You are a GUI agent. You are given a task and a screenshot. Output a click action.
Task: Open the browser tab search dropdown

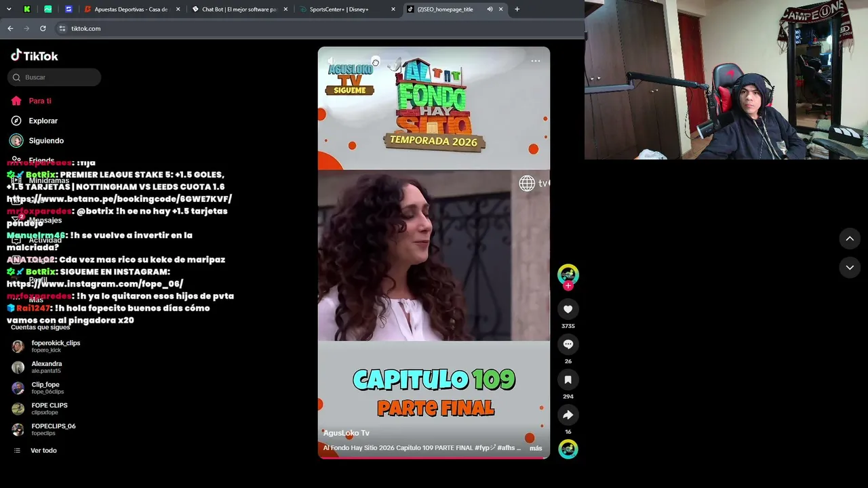(9, 9)
